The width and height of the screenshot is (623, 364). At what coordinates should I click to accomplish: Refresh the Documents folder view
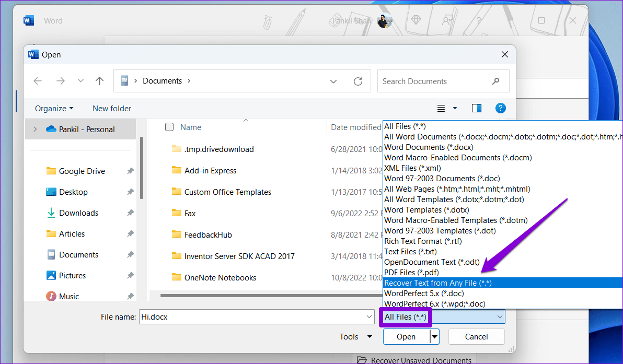coord(357,81)
